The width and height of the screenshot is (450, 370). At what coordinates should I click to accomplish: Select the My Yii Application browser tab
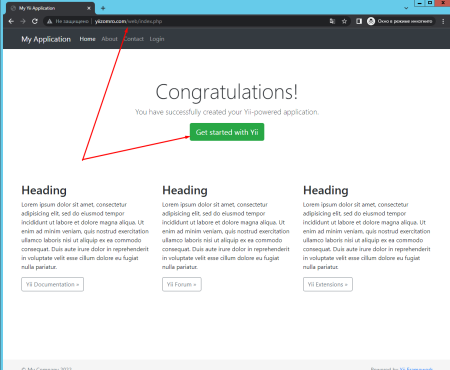(x=51, y=8)
